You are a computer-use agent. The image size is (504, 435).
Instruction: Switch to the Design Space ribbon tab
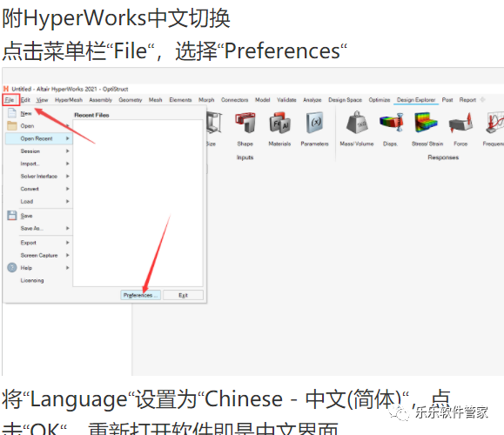pyautogui.click(x=346, y=100)
